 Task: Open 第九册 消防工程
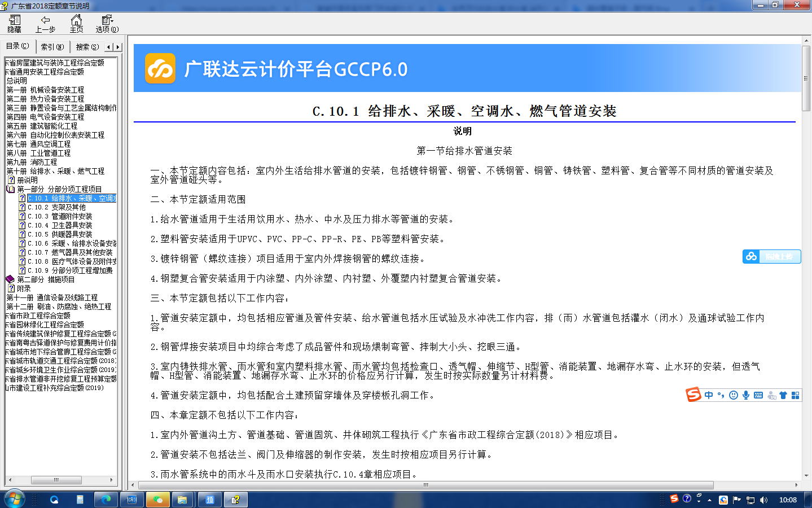32,162
